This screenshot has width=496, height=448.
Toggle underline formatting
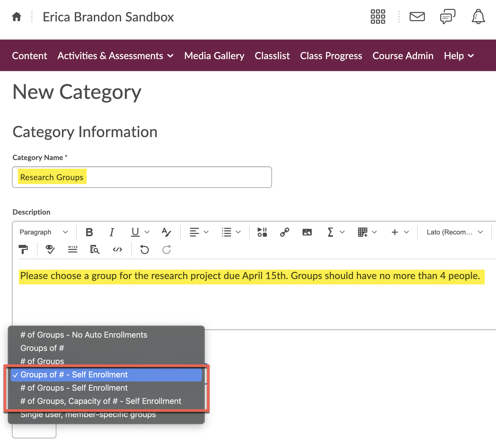pos(135,232)
